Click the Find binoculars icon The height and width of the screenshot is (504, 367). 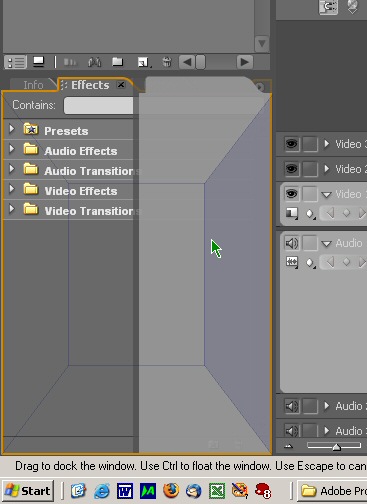point(94,62)
